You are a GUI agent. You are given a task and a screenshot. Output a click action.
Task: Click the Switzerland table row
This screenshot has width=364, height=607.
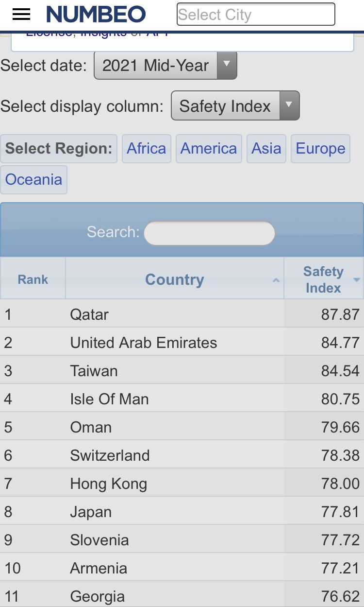182,455
